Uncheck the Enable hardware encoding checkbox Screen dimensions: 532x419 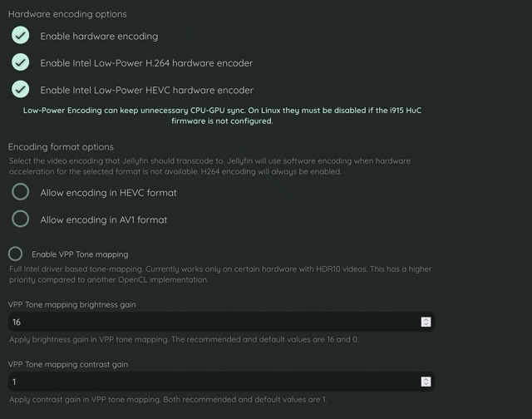[x=21, y=36]
